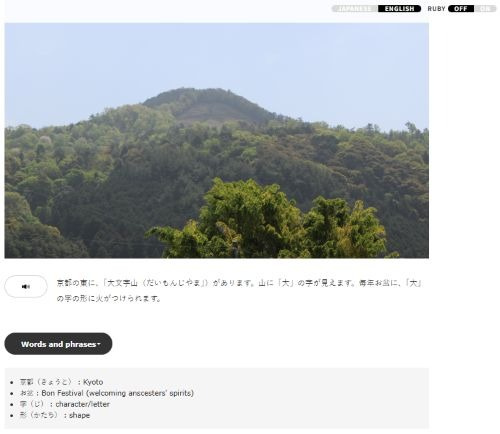Click the RUBY label

point(436,9)
